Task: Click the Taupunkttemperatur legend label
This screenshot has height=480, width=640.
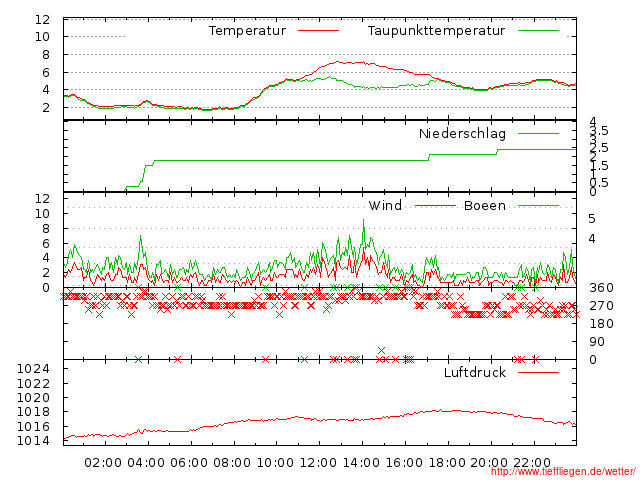Action: [436, 31]
